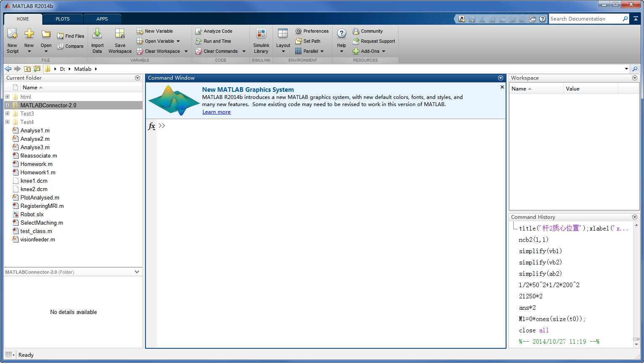
Task: Switch to the PLOTS tab
Action: (63, 19)
